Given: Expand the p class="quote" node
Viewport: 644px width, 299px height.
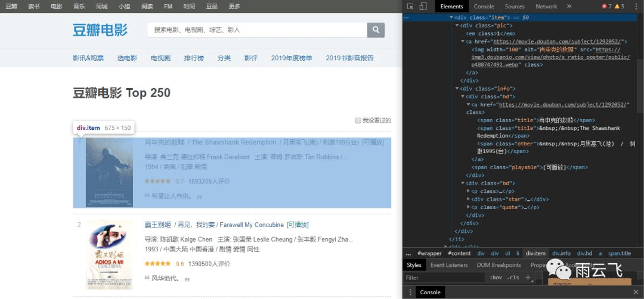Looking at the screenshot, I should pyautogui.click(x=469, y=207).
